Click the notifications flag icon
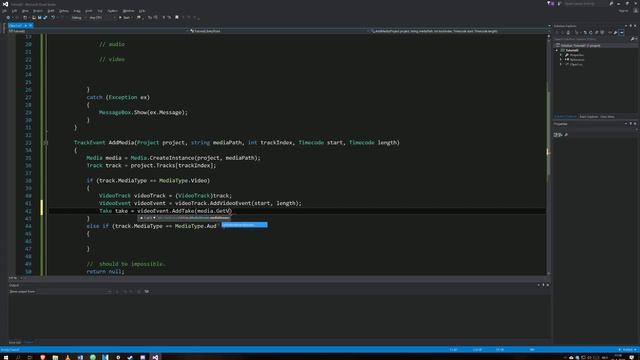Image resolution: width=640 pixels, height=360 pixels. pos(549,3)
